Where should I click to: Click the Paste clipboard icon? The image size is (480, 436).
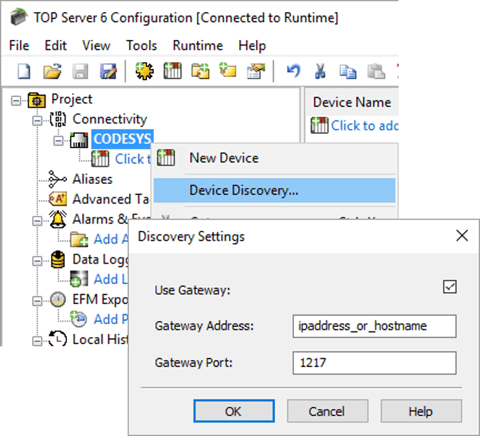point(376,71)
